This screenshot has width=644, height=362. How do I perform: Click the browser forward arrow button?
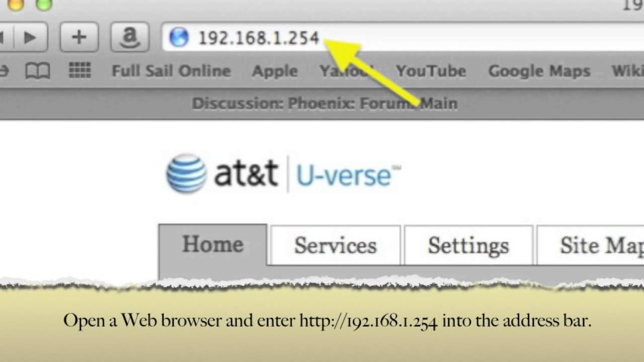(30, 37)
